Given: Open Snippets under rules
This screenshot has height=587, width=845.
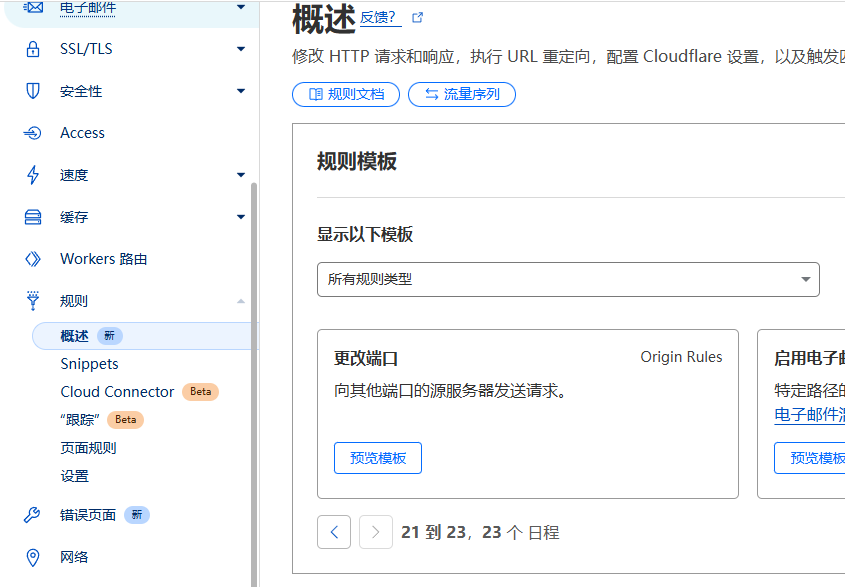Looking at the screenshot, I should click(89, 364).
